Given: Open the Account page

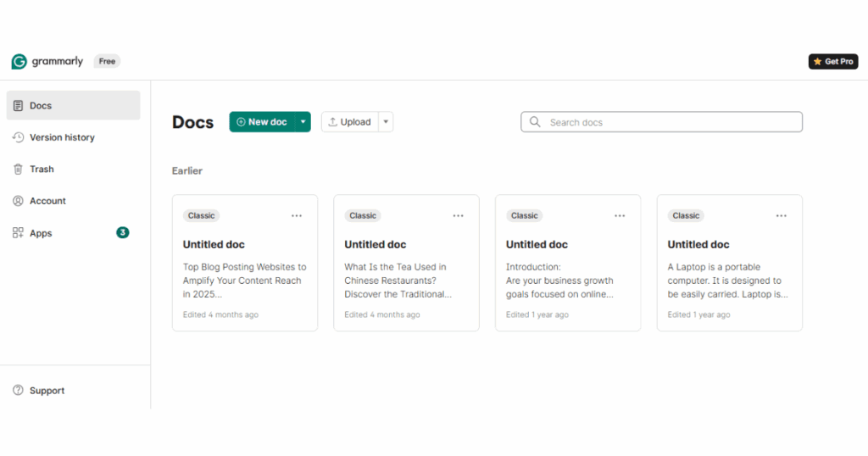Looking at the screenshot, I should point(47,201).
